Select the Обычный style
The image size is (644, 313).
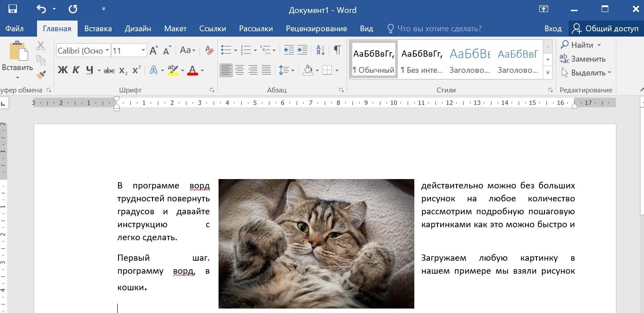(x=373, y=59)
